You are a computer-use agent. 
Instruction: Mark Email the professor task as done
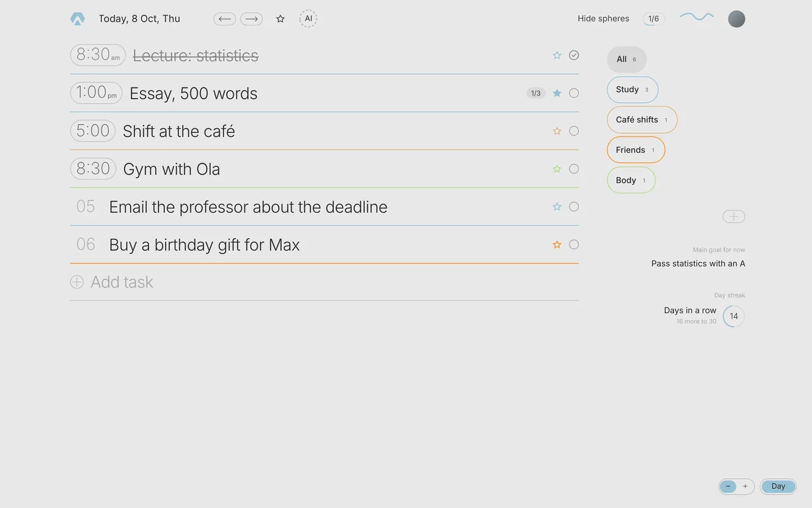(x=574, y=207)
